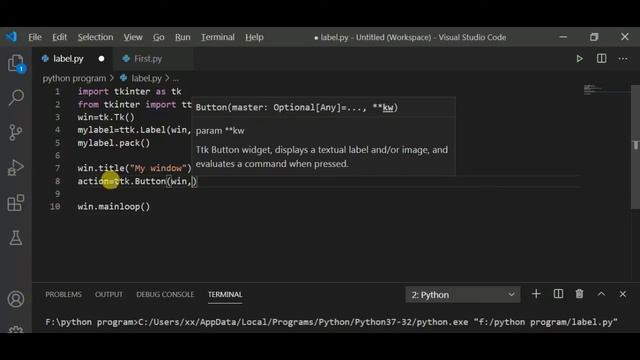
Task: Open the File menu
Action: pyautogui.click(x=35, y=37)
